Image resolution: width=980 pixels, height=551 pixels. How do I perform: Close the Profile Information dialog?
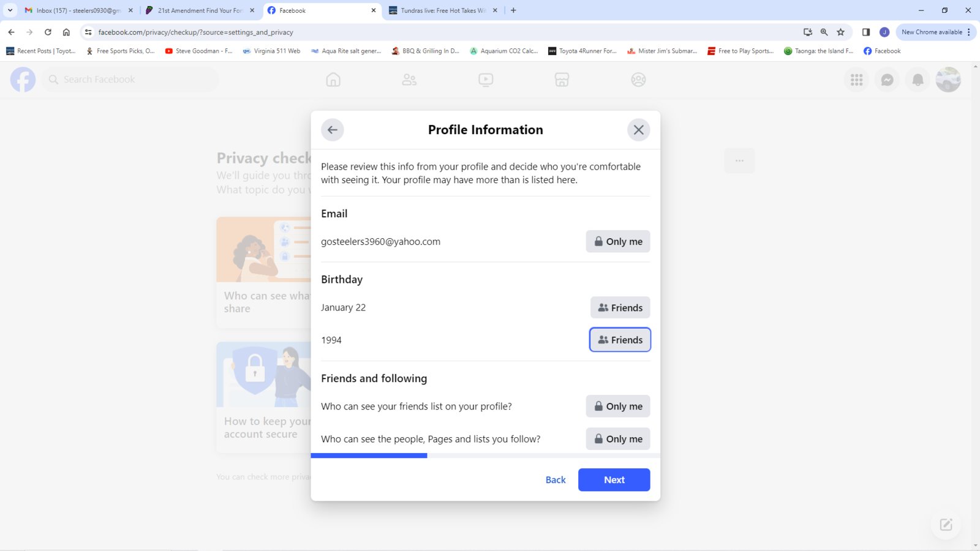pyautogui.click(x=638, y=130)
